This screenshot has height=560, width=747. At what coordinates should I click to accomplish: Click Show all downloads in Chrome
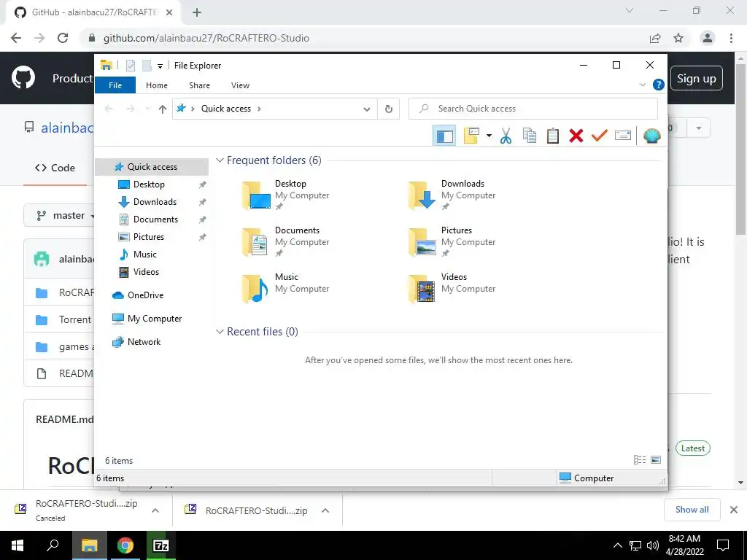[x=692, y=510]
